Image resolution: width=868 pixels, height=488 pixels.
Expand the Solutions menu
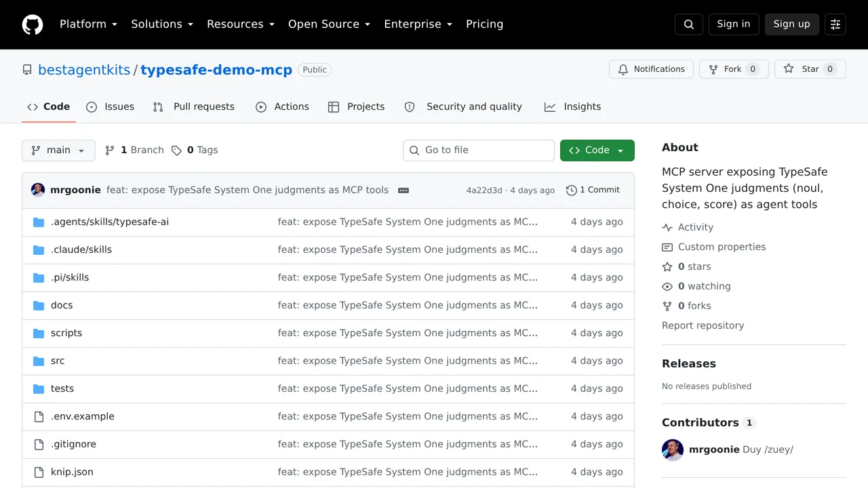[162, 24]
